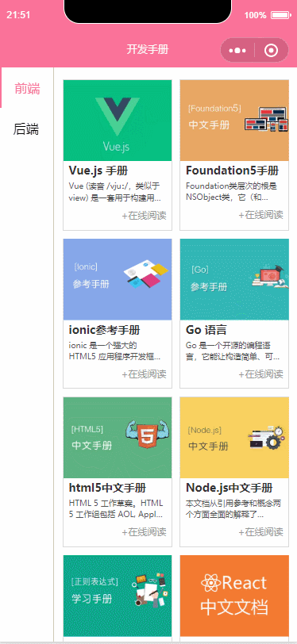
Task: Click 在线阅读 under ionic参考手册
Action: (144, 374)
